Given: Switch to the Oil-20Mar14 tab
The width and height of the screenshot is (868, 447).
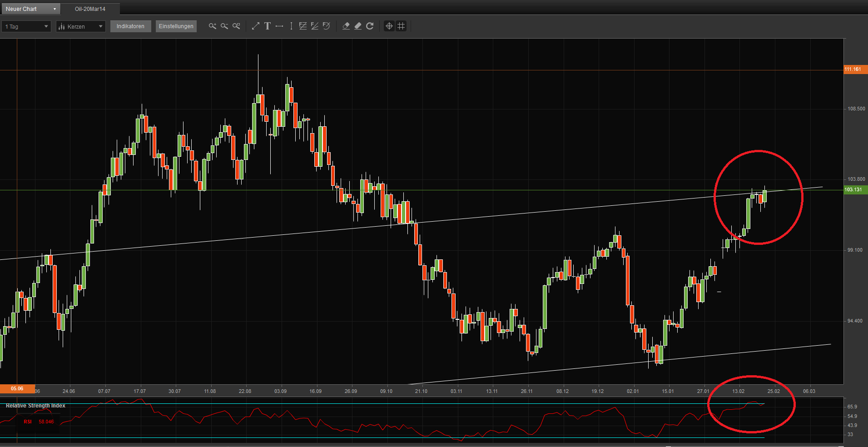Looking at the screenshot, I should (90, 8).
